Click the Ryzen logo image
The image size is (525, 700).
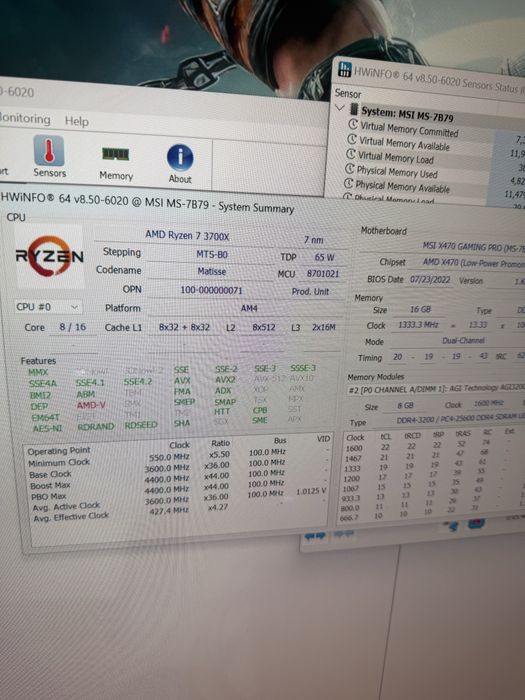[50, 256]
